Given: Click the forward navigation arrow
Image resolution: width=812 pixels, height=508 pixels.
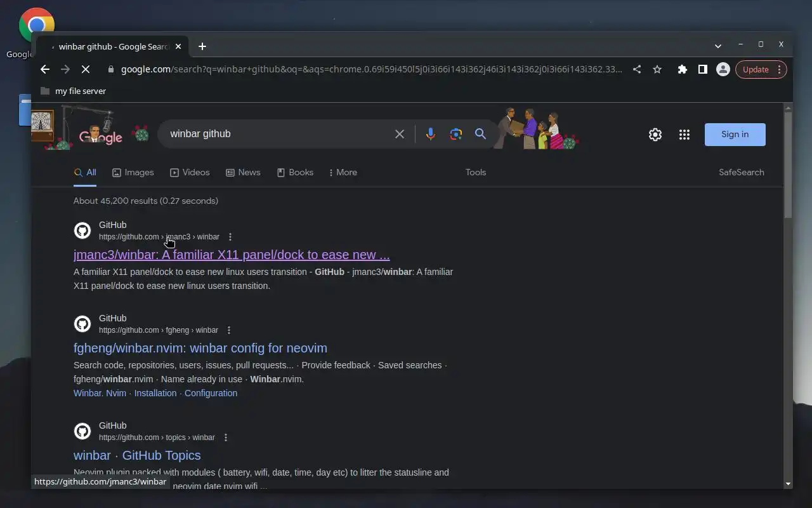Looking at the screenshot, I should coord(65,69).
